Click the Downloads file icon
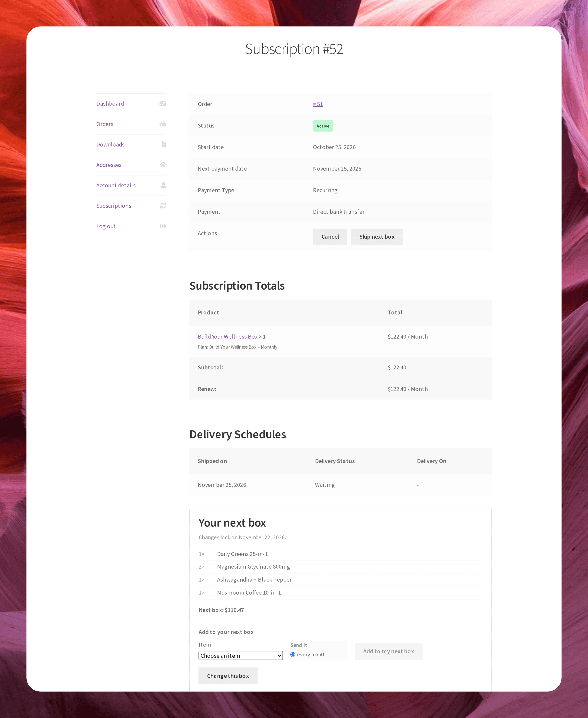 [x=164, y=144]
